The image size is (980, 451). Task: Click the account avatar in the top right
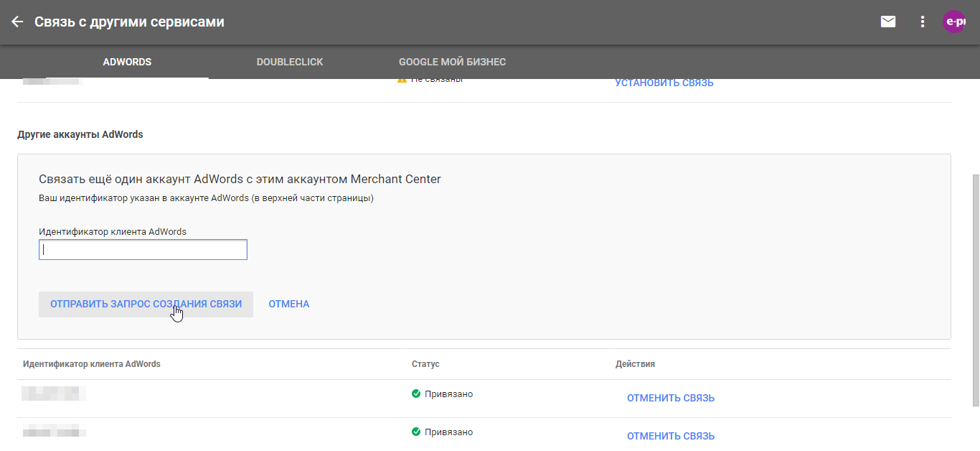click(954, 22)
